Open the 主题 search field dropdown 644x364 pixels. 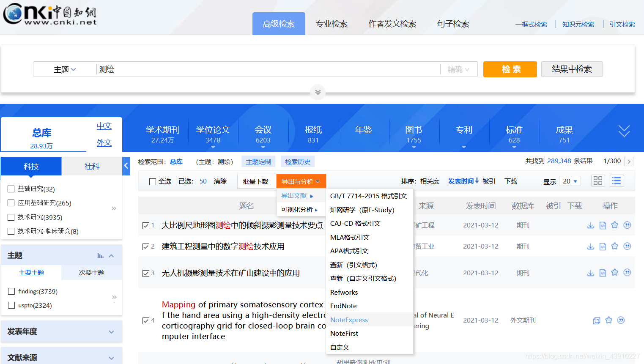(65, 69)
